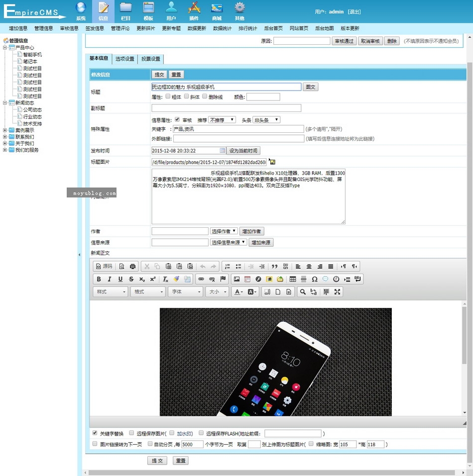This screenshot has width=473, height=476.
Task: Enable the 远程保存FLASH checkbox
Action: point(201,433)
